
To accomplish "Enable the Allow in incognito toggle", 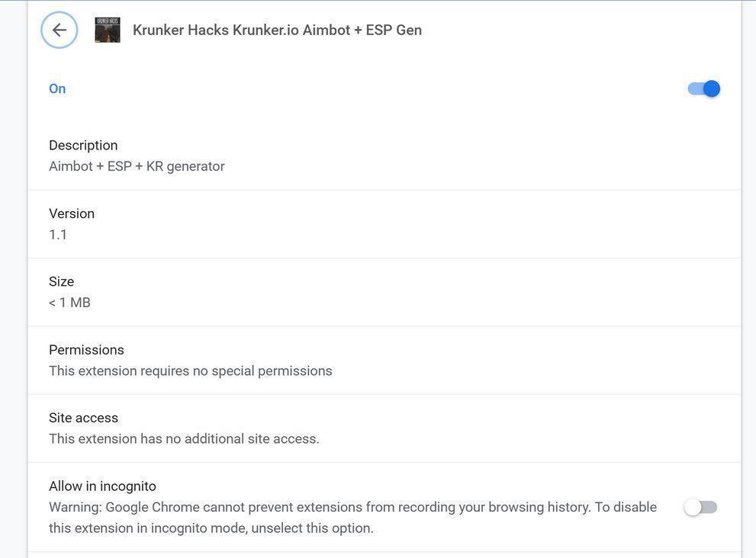I will [700, 507].
